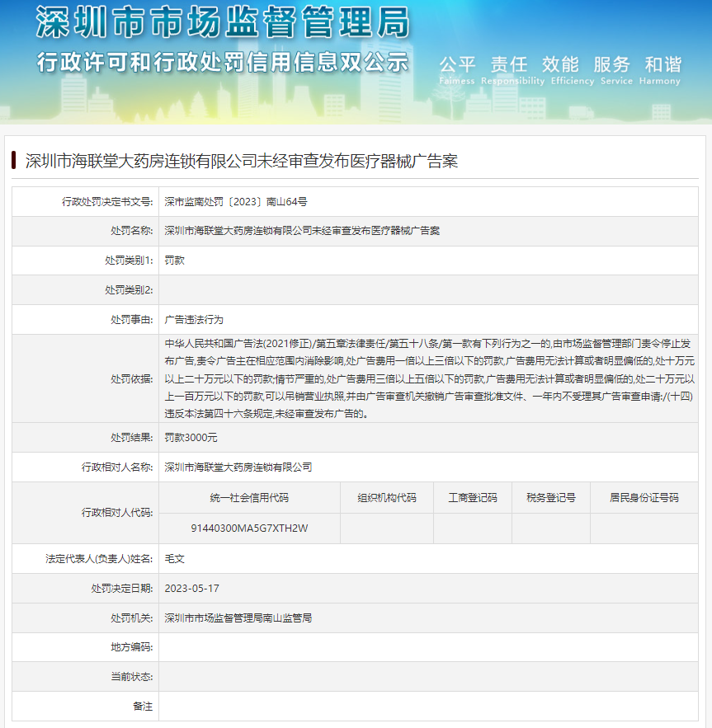Click the legal representative name 毛文

(x=174, y=559)
